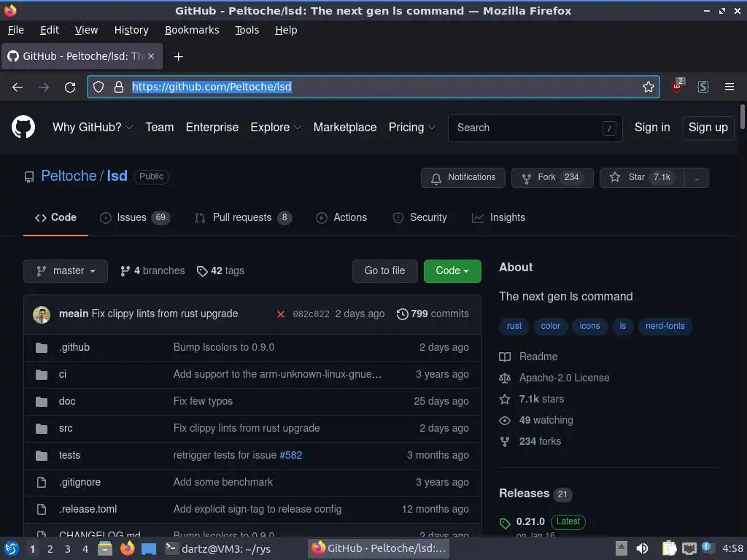Close the GitHub Peltoche/lsd tab
The width and height of the screenshot is (747, 560).
(x=150, y=56)
